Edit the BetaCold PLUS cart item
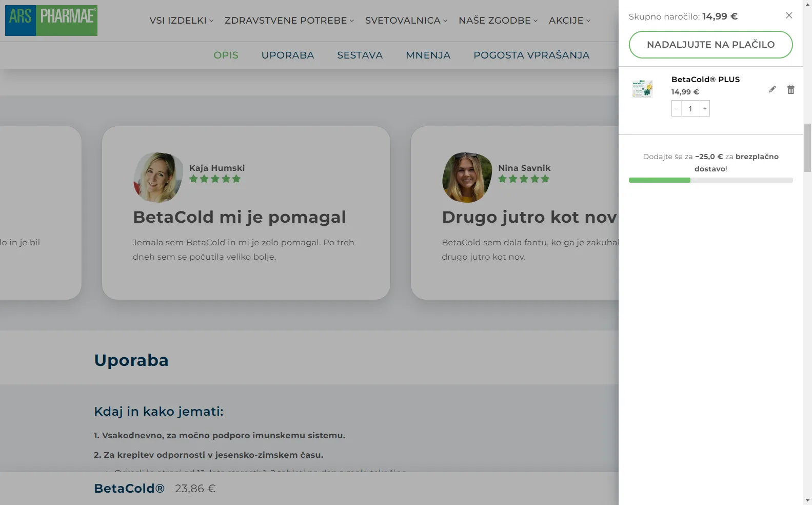The height and width of the screenshot is (505, 812). point(772,89)
